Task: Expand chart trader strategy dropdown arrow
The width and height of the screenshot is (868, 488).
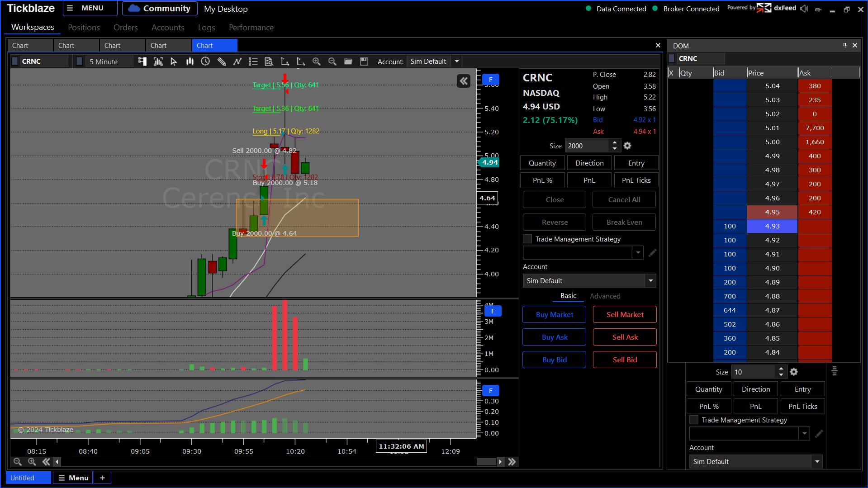Action: coord(638,252)
